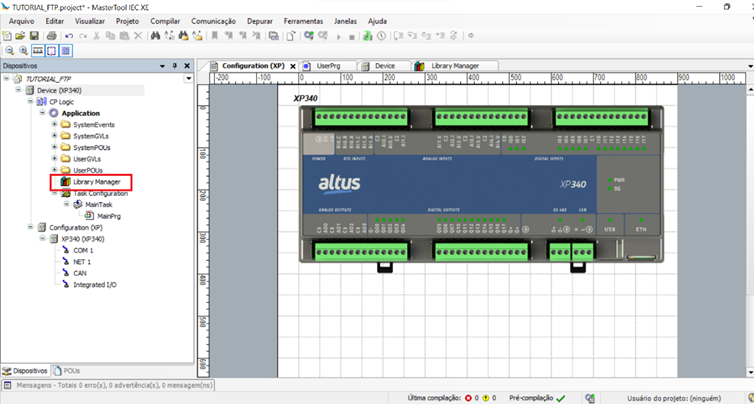Click the red error count icon
754x404 pixels.
point(468,398)
